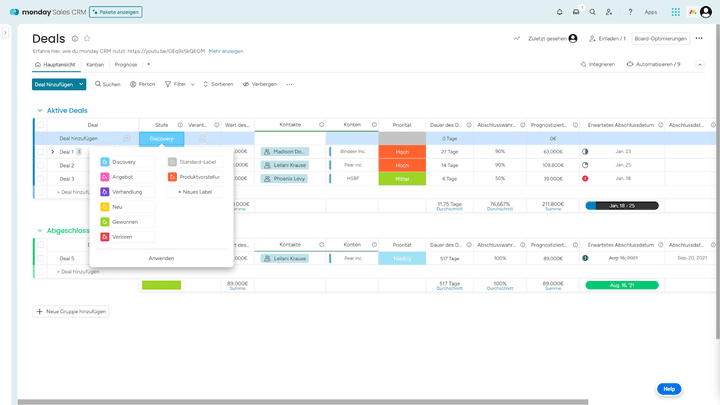Open the inbox tray icon
The image size is (720, 405).
(x=576, y=12)
